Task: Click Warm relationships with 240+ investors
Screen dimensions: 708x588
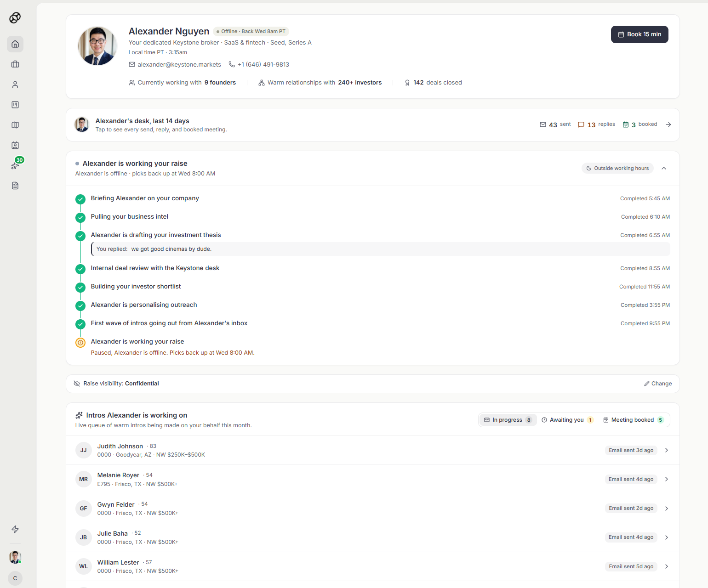Action: click(320, 83)
